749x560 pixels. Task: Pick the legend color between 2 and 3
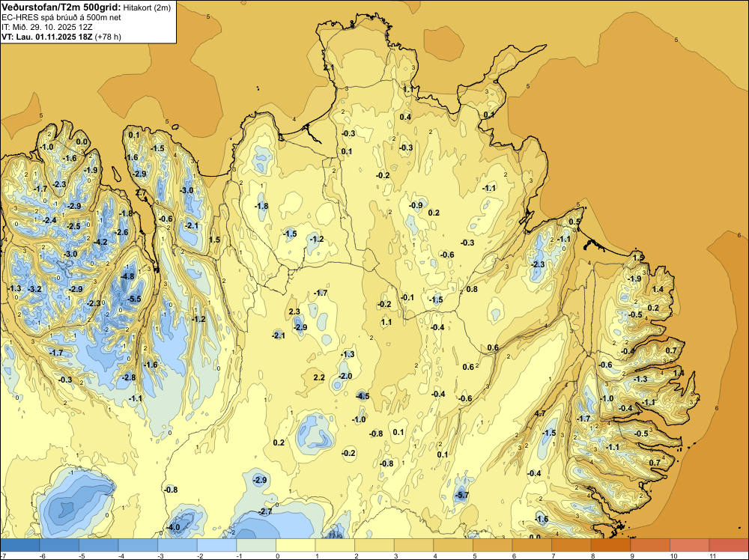point(374,545)
